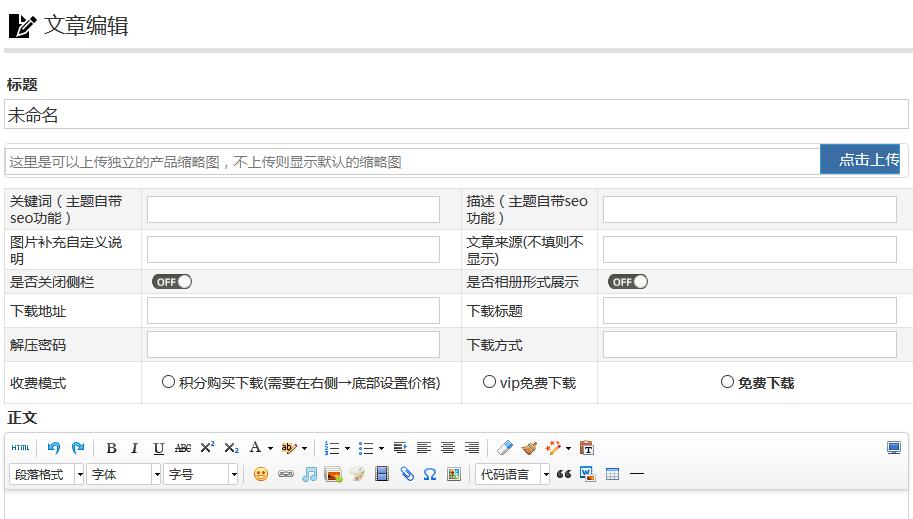
Task: Click the 描述 description input field
Action: tap(749, 209)
